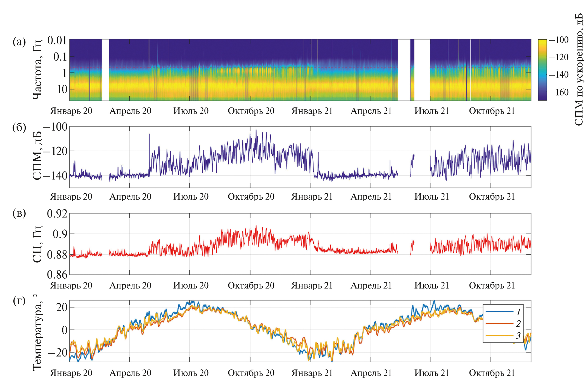Click the panel (б) label

[x=19, y=127]
